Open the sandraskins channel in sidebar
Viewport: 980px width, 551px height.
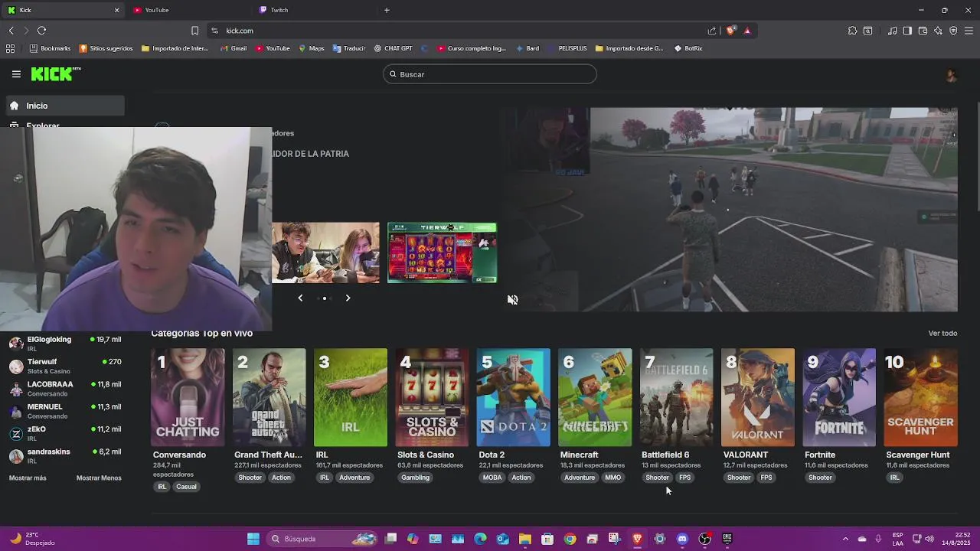(65, 456)
